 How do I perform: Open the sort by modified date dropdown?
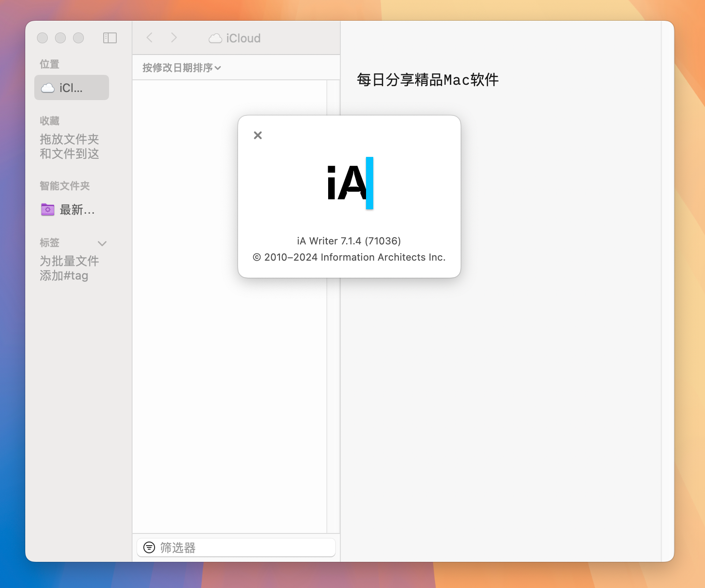coord(182,68)
